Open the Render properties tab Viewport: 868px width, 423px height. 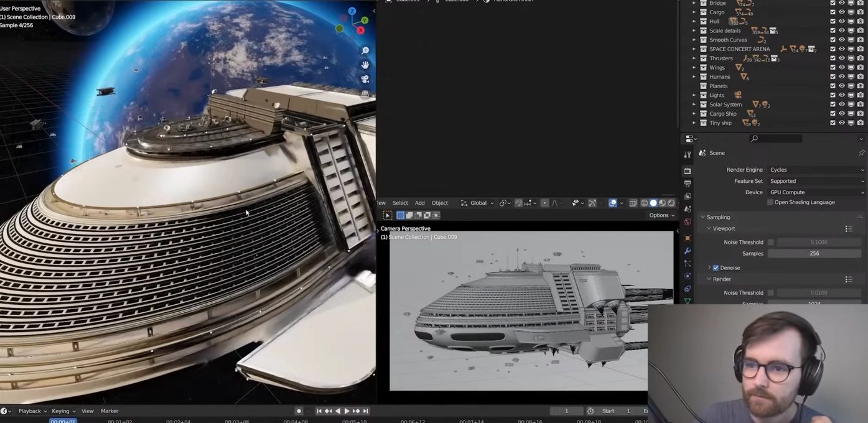point(688,170)
